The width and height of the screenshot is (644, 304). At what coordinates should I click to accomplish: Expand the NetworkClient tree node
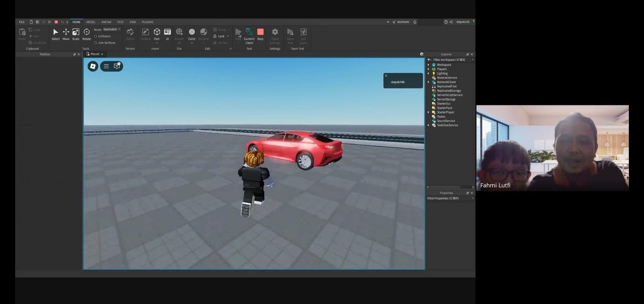[x=429, y=82]
